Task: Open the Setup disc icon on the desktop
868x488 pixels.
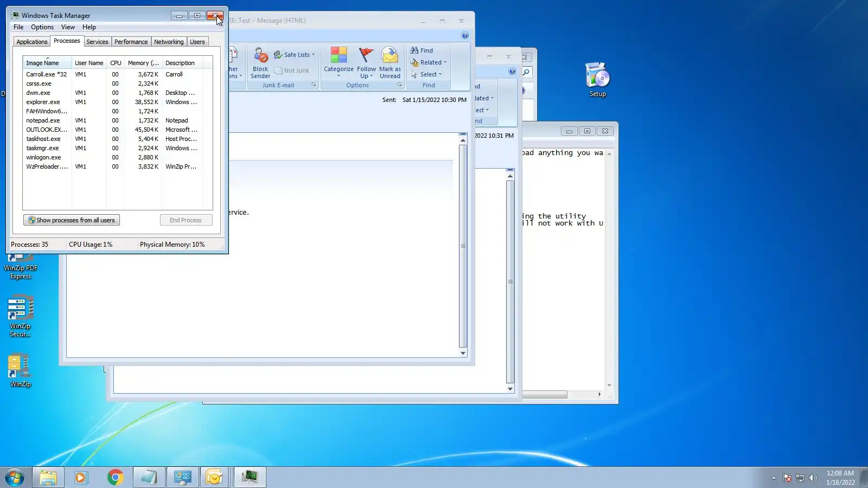Action: point(597,79)
